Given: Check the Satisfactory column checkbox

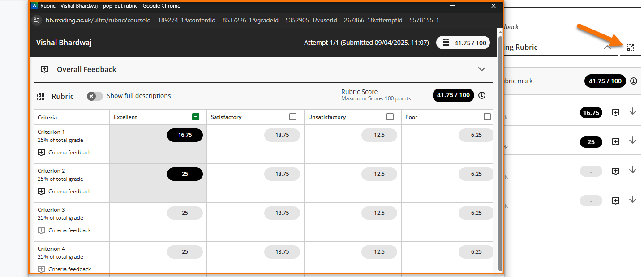Looking at the screenshot, I should tap(293, 117).
